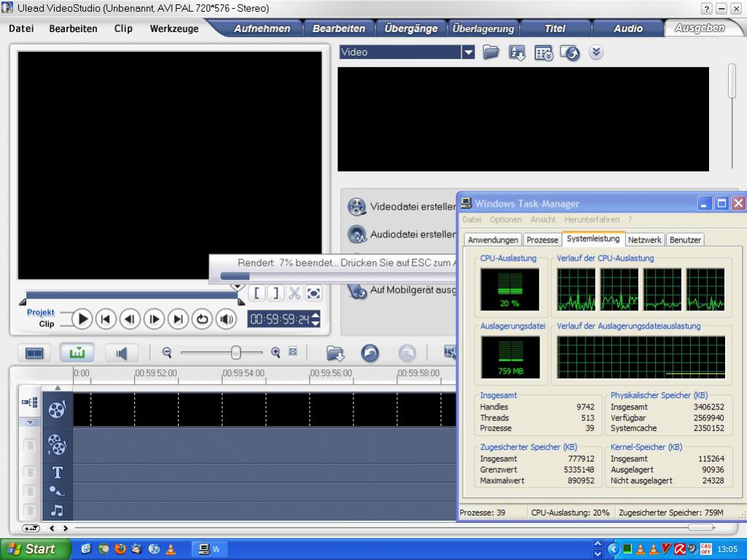Open the Werkzeuge menu
This screenshot has width=747, height=560.
point(175,28)
